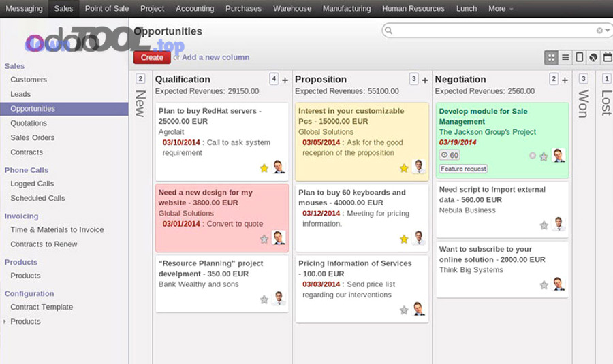Open the Purchases menu
Viewport: 613px width, 364px height.
(243, 9)
